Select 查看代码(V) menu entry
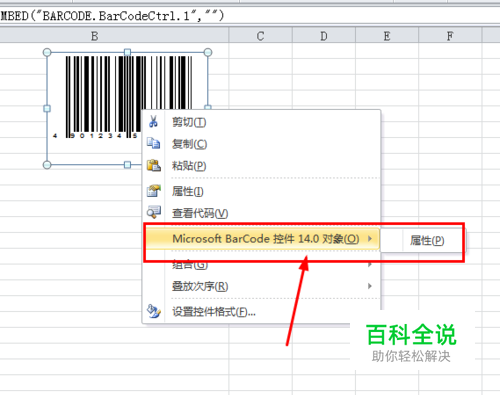Image resolution: width=500 pixels, height=395 pixels. (x=262, y=213)
